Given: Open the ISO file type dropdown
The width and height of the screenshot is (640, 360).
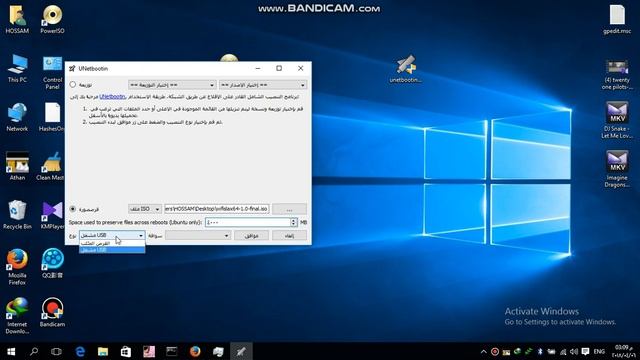Looking at the screenshot, I should 144,209.
